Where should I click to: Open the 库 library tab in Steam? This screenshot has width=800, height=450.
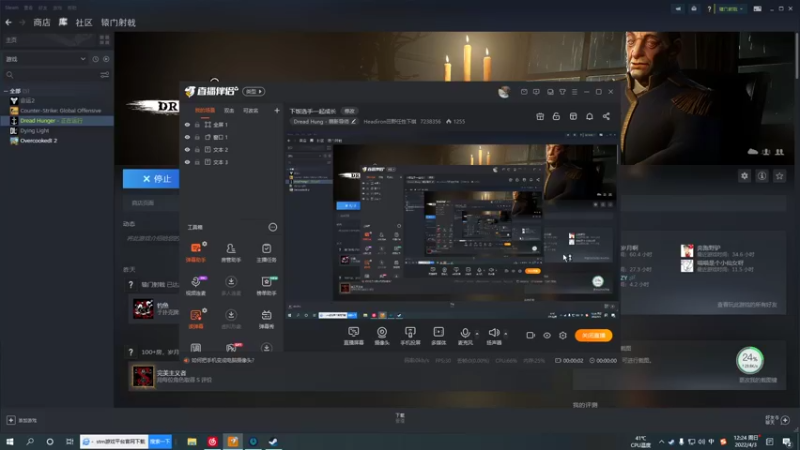tap(63, 22)
